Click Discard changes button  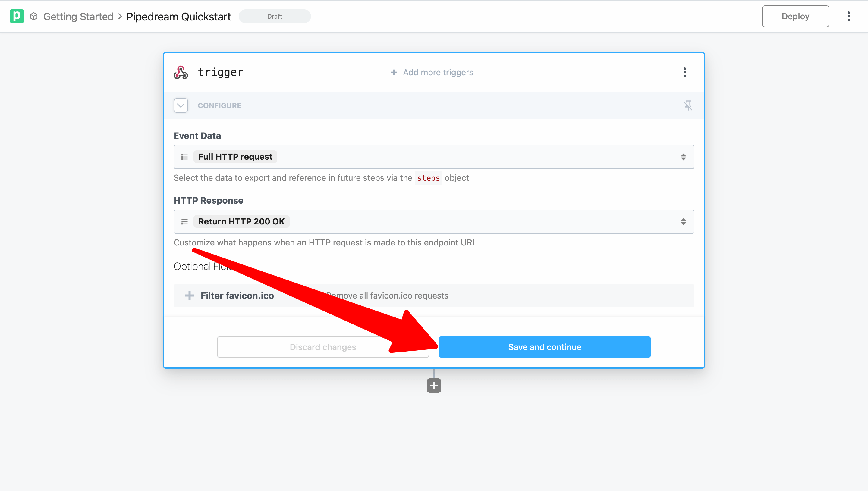(x=322, y=347)
